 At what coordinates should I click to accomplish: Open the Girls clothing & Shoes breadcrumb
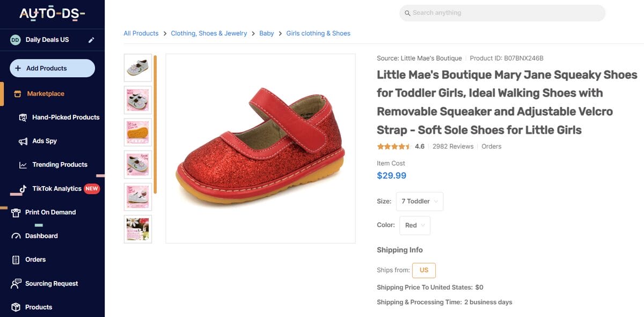tap(318, 33)
